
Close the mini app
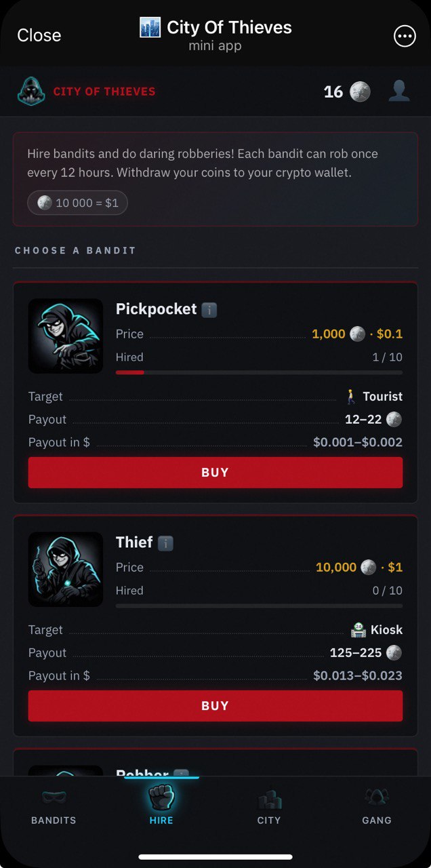(x=39, y=35)
